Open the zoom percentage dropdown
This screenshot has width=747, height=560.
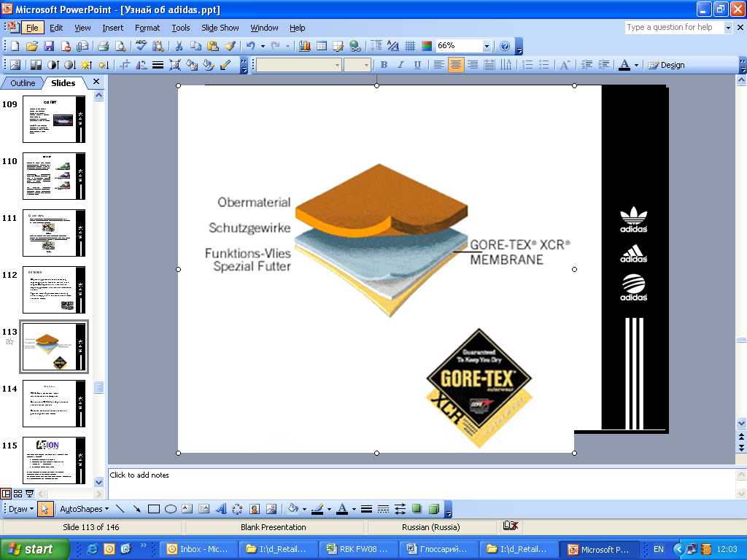(487, 46)
